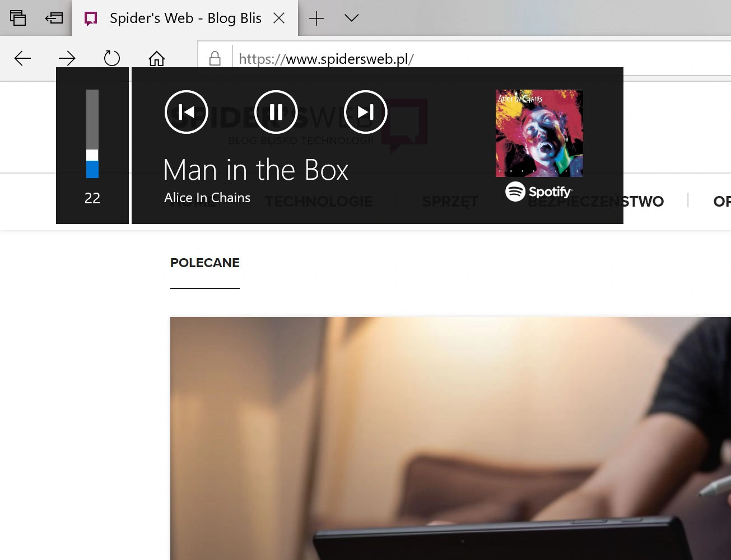Screen dimensions: 731x560
Task: Click the Spotify logo in the overlay
Action: [539, 192]
